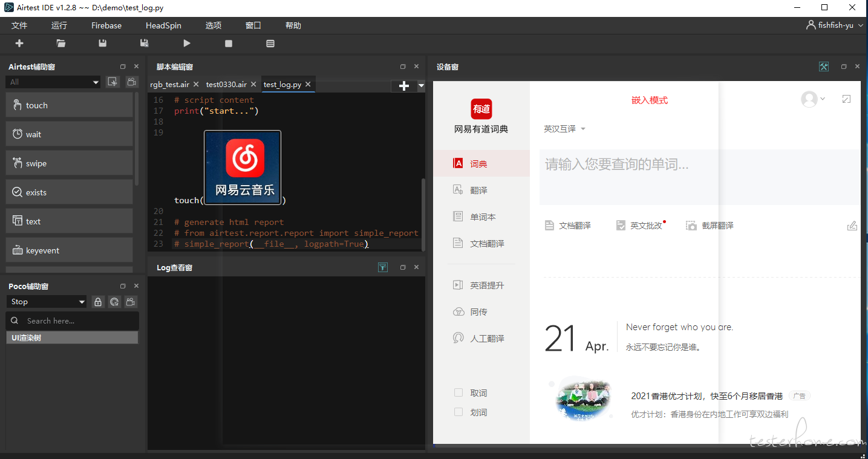868x459 pixels.
Task: Open the 运行 menu
Action: (59, 25)
